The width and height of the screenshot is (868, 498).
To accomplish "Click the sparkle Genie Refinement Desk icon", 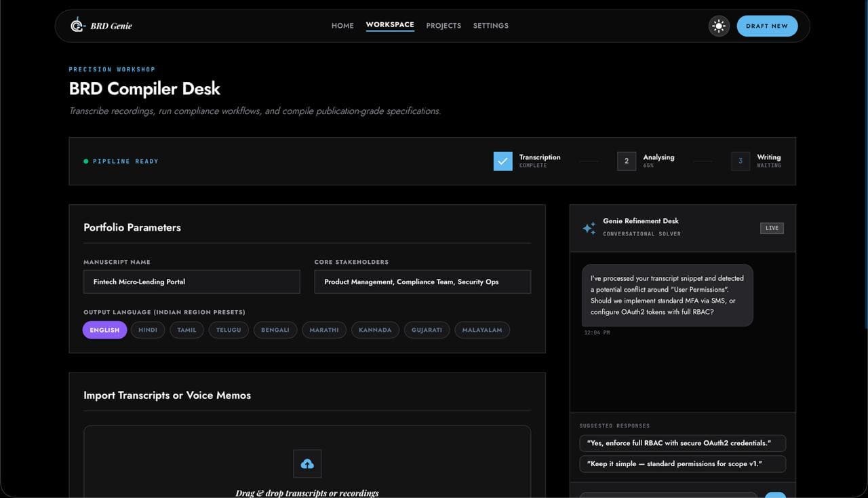I will point(589,228).
